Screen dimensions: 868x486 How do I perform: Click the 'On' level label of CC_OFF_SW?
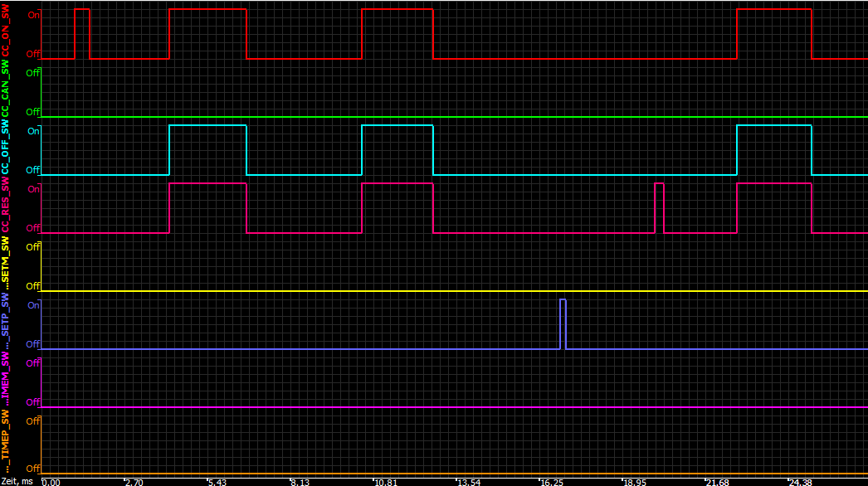(33, 131)
